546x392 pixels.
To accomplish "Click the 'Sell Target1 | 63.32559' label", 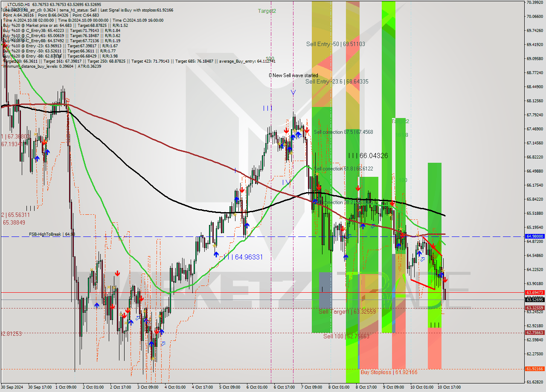I will coord(347,311).
